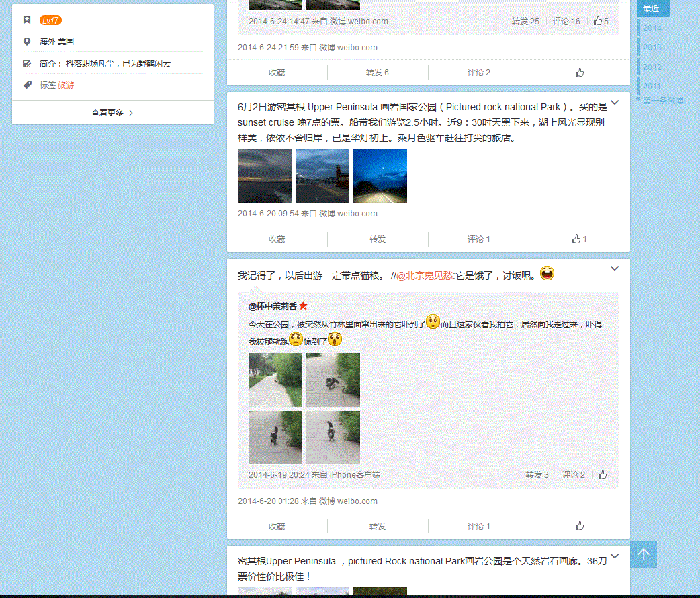Expand menu chevron on 36刀 Pictured Rock post
The image size is (700, 598).
[x=614, y=556]
